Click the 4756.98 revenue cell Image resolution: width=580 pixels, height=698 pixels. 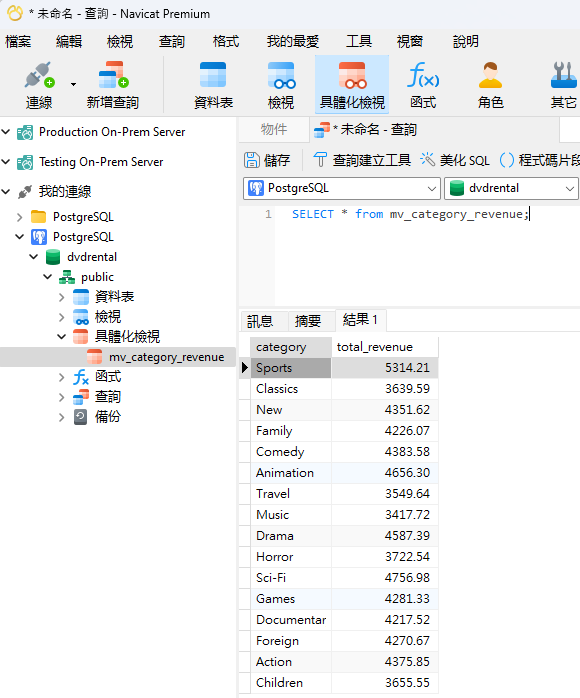(x=385, y=578)
